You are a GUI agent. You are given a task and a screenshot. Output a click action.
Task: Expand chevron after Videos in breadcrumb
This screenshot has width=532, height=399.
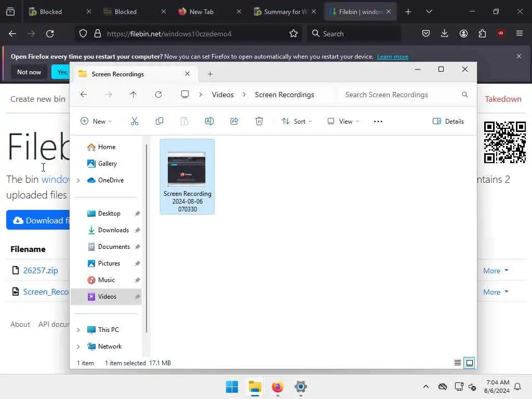(x=244, y=95)
